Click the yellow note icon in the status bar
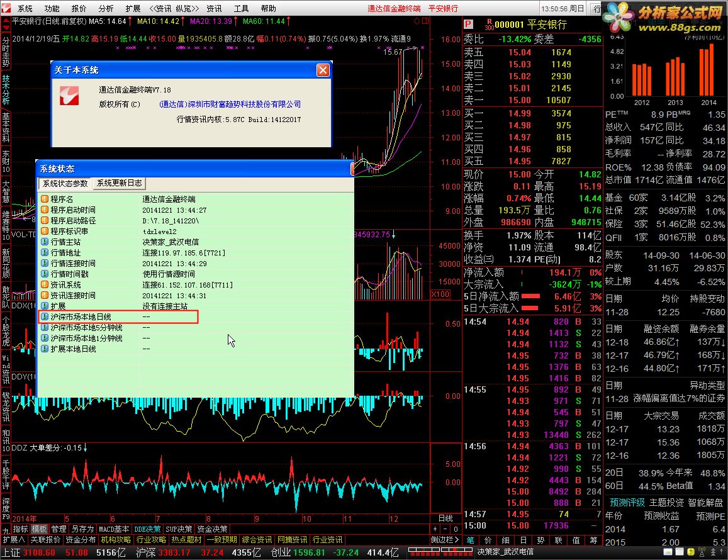728x560 pixels. pos(668,552)
